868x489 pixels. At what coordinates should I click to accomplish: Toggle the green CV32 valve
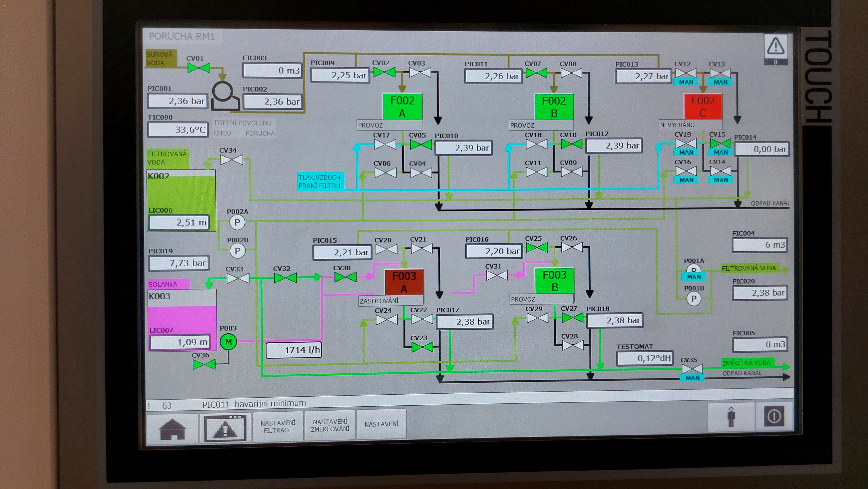285,278
